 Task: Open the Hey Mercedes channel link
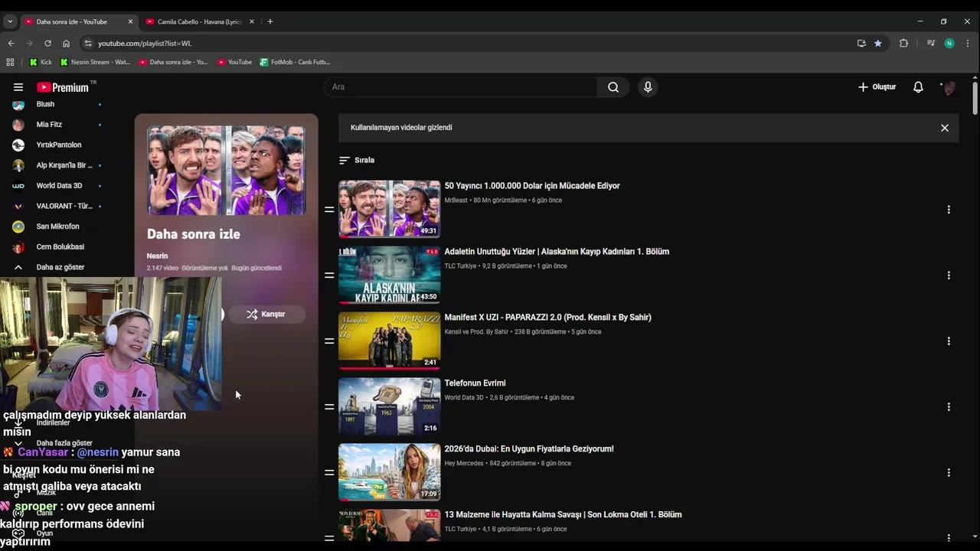coord(464,464)
